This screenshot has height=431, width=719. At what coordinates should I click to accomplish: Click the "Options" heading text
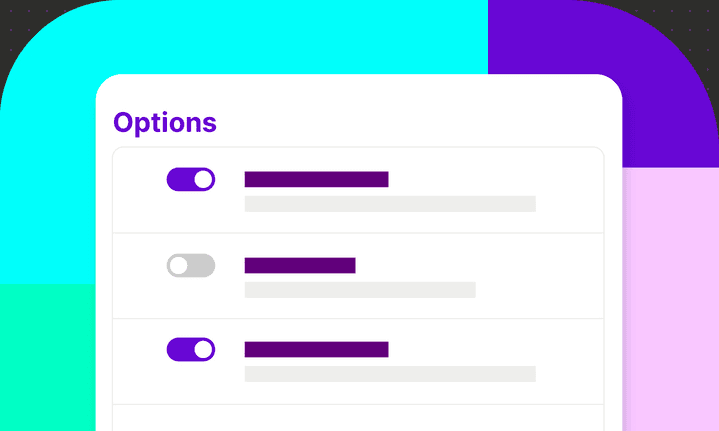(x=165, y=122)
